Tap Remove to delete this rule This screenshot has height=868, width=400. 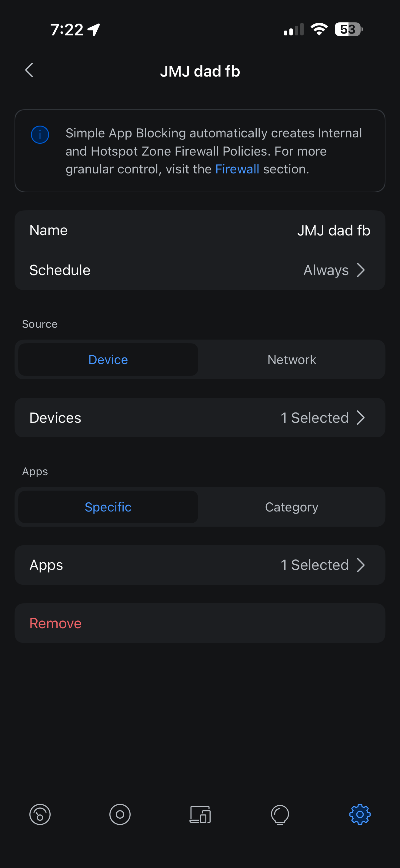point(56,623)
